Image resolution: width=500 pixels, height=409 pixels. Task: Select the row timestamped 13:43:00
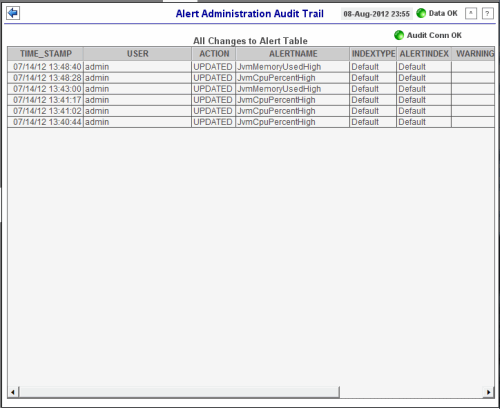251,89
